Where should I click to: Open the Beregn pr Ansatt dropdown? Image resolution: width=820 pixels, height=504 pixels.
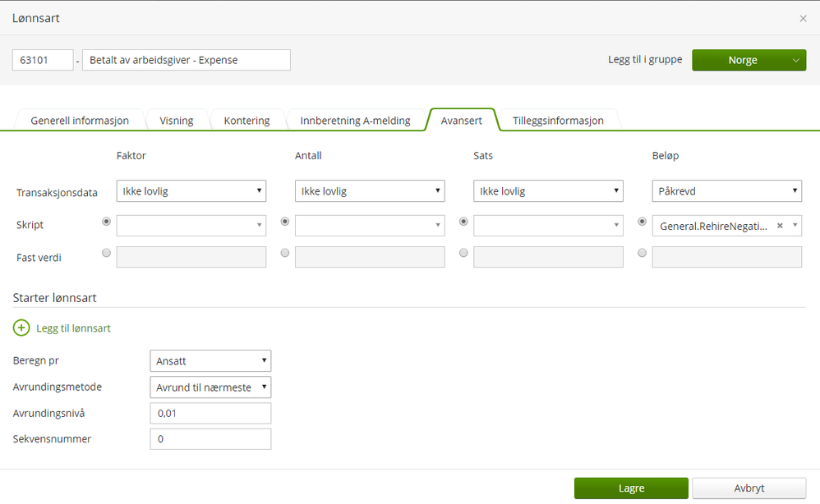210,360
